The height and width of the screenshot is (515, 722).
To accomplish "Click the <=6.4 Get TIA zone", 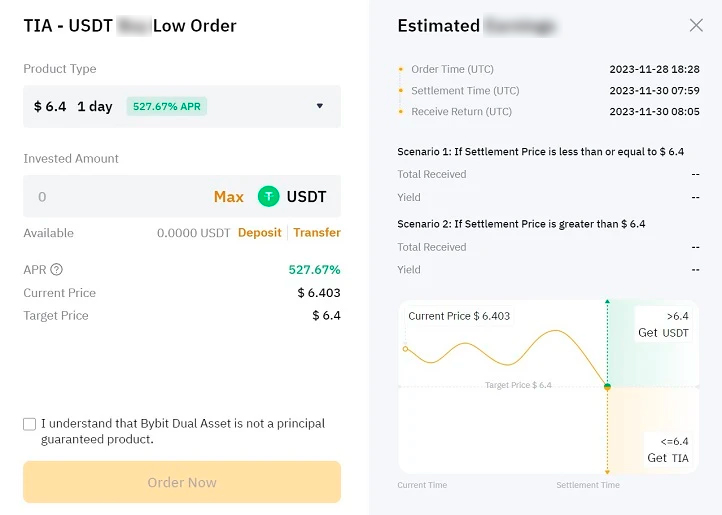I will (667, 449).
